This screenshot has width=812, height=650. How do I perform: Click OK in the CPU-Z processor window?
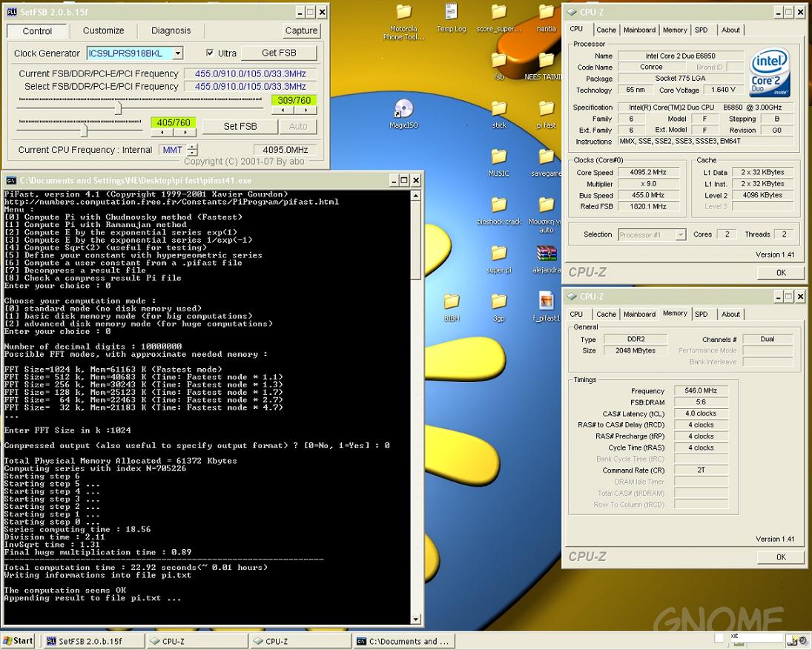(781, 272)
